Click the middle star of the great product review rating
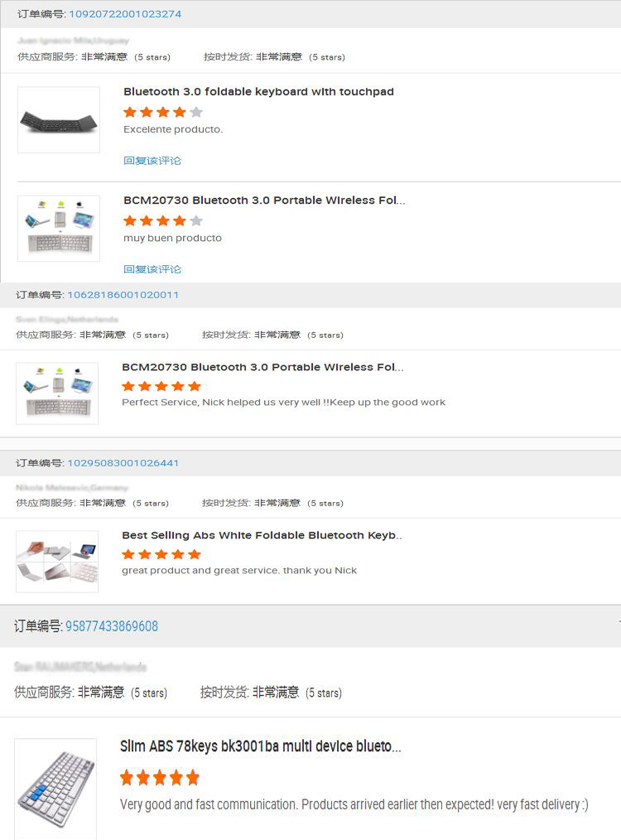 [162, 553]
